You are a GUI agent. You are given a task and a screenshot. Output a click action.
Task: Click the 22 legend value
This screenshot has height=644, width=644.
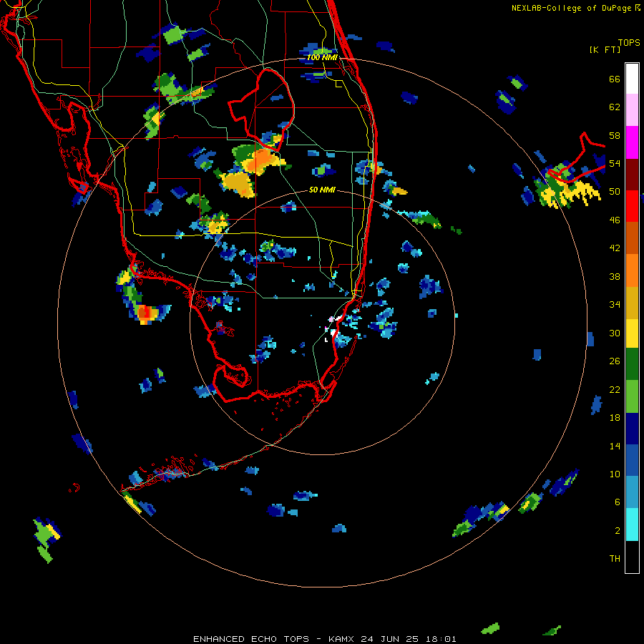pos(615,390)
